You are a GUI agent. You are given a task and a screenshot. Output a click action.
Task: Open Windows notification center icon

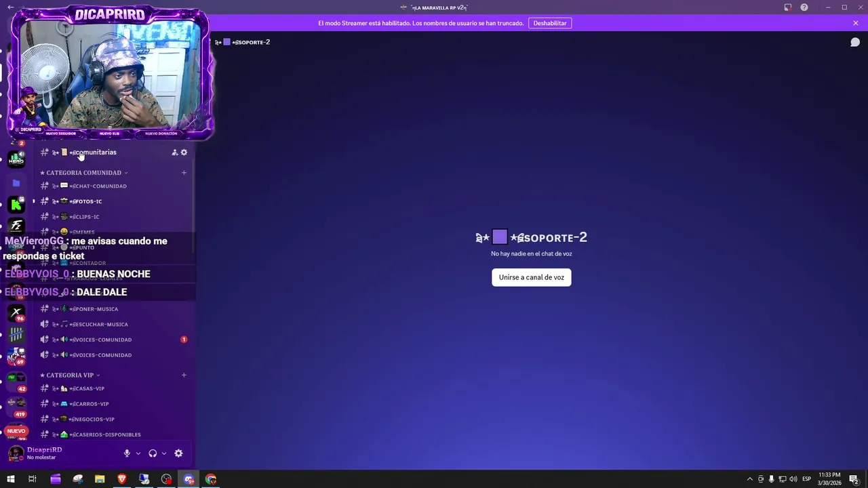[x=856, y=479]
